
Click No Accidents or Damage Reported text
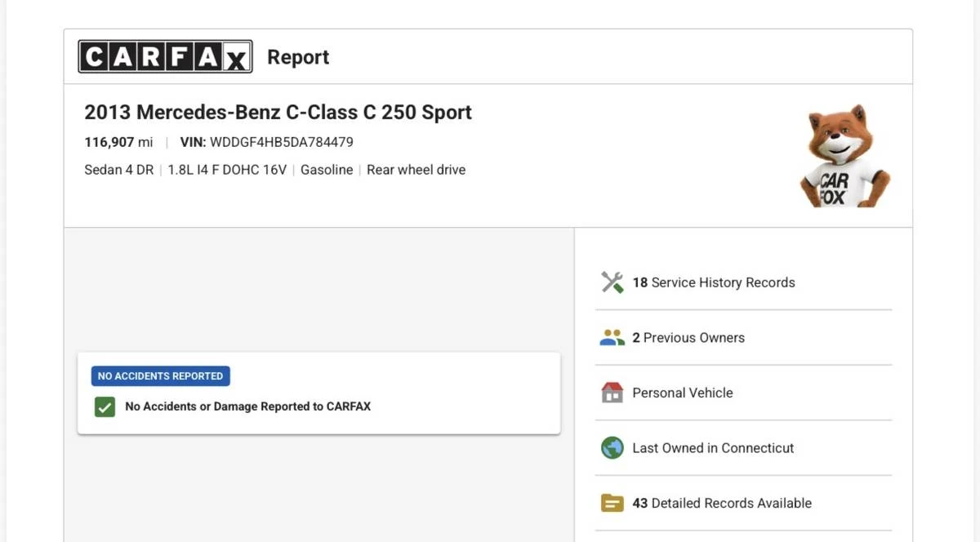click(248, 406)
